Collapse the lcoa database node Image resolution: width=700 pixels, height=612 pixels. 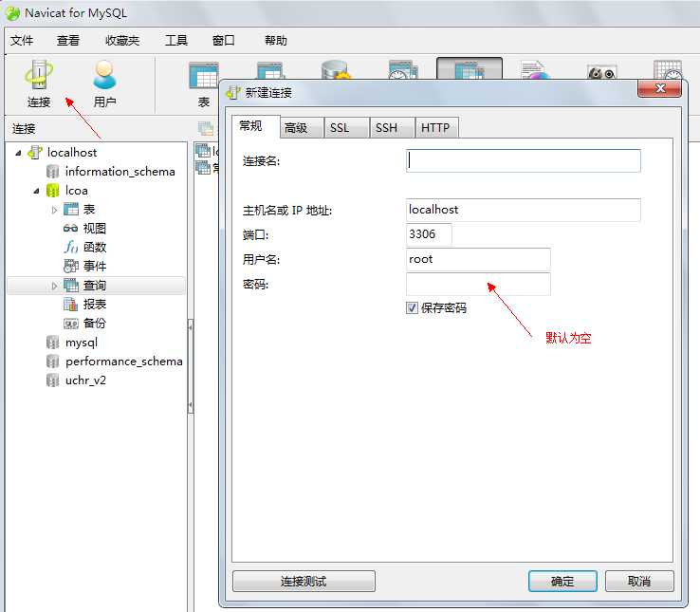pos(36,192)
